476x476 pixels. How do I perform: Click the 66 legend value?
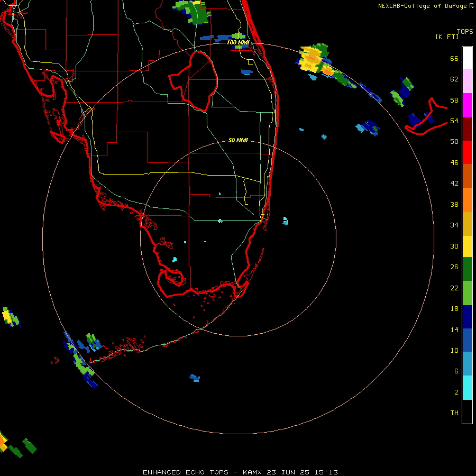pyautogui.click(x=454, y=58)
